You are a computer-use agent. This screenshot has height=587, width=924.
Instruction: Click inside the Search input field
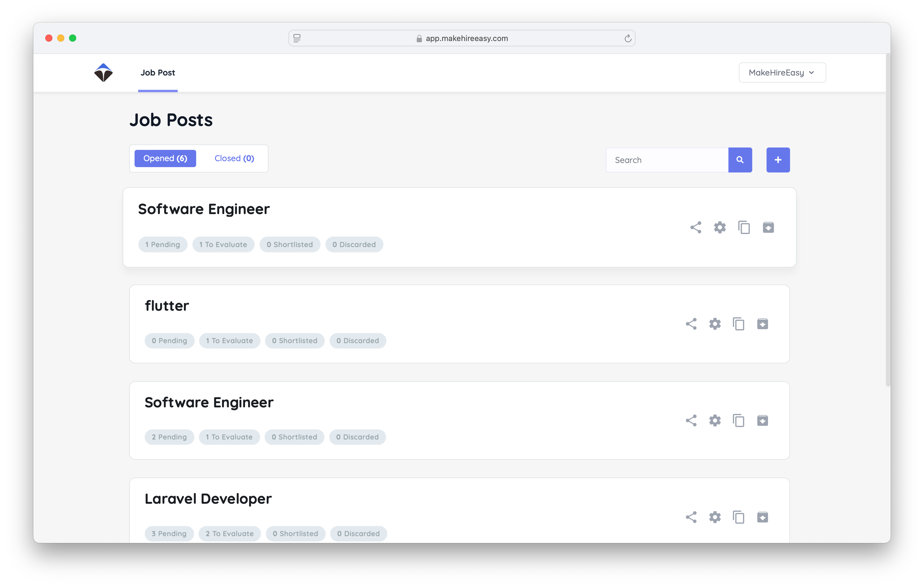(x=667, y=160)
